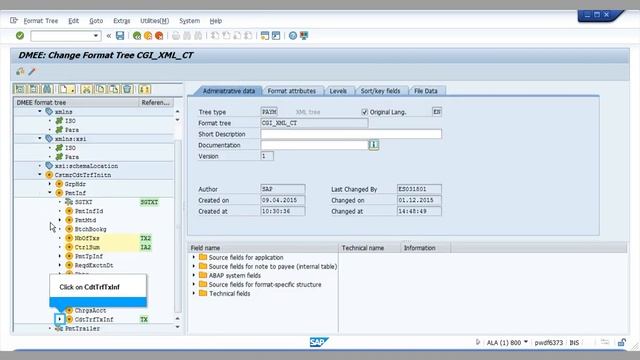Image resolution: width=640 pixels, height=360 pixels.
Task: Click the Documentation info button
Action: pyautogui.click(x=373, y=145)
